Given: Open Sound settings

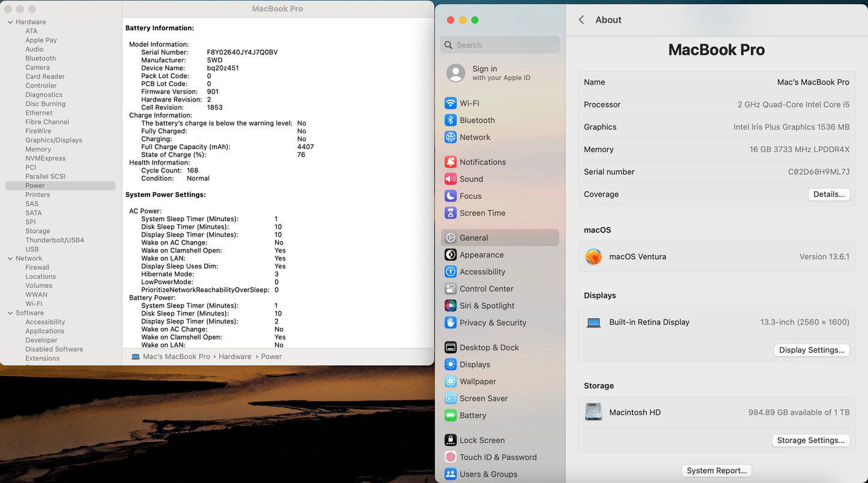Looking at the screenshot, I should click(x=471, y=178).
